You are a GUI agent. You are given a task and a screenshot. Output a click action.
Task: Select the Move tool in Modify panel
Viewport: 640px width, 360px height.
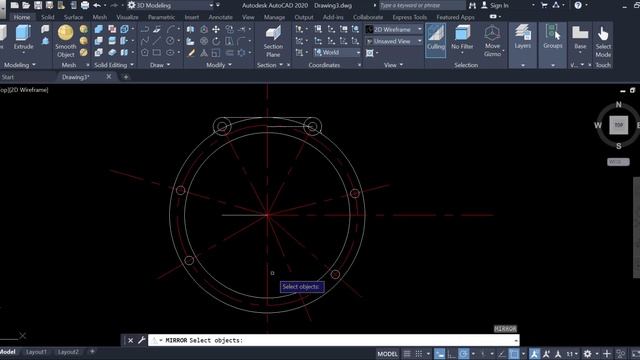[x=216, y=29]
